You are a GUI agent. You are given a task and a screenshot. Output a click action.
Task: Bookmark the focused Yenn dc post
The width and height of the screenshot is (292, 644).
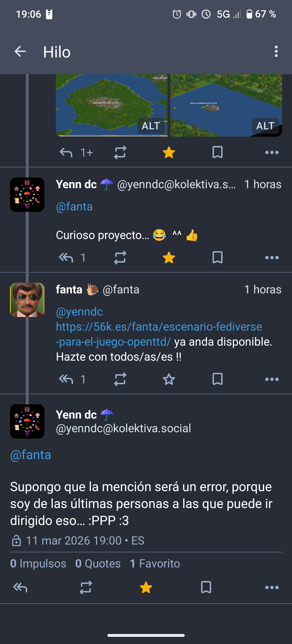tap(206, 587)
